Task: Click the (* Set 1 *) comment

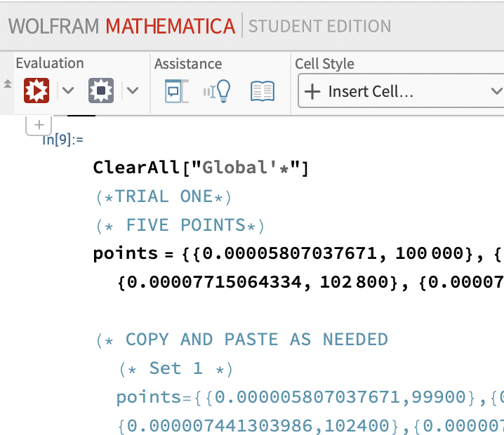Action: [x=175, y=368]
